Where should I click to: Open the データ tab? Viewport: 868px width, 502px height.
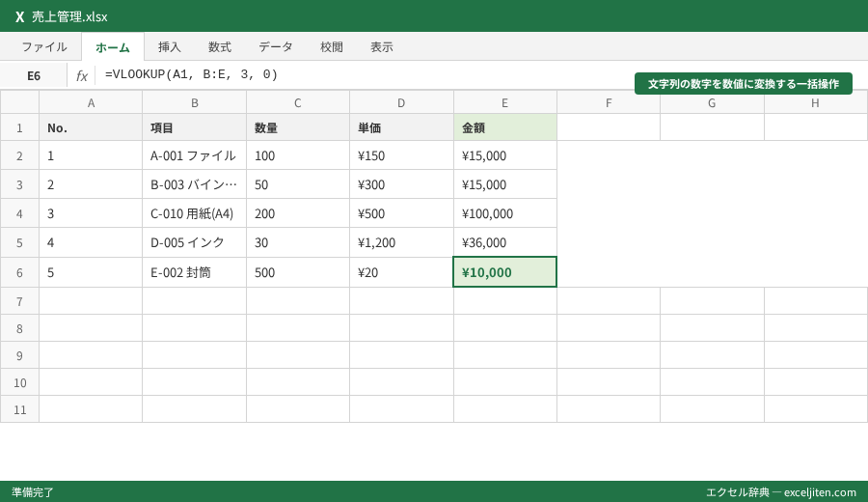pyautogui.click(x=276, y=47)
